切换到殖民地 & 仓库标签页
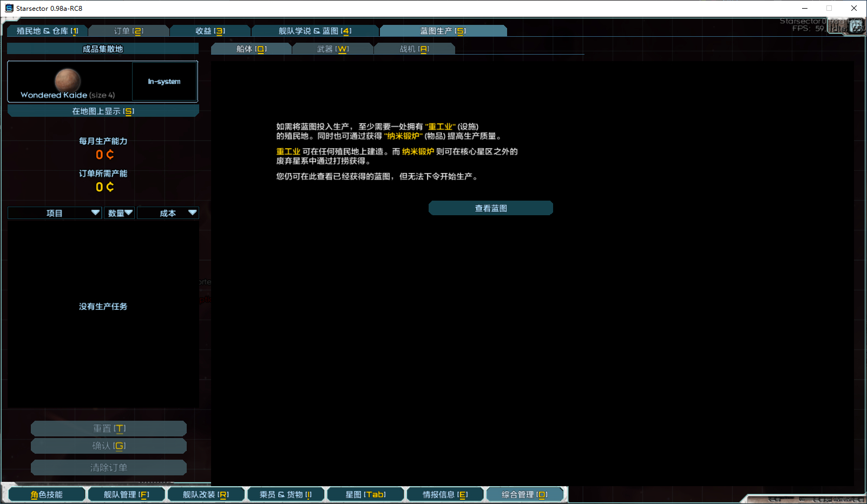The image size is (867, 504). [47, 31]
